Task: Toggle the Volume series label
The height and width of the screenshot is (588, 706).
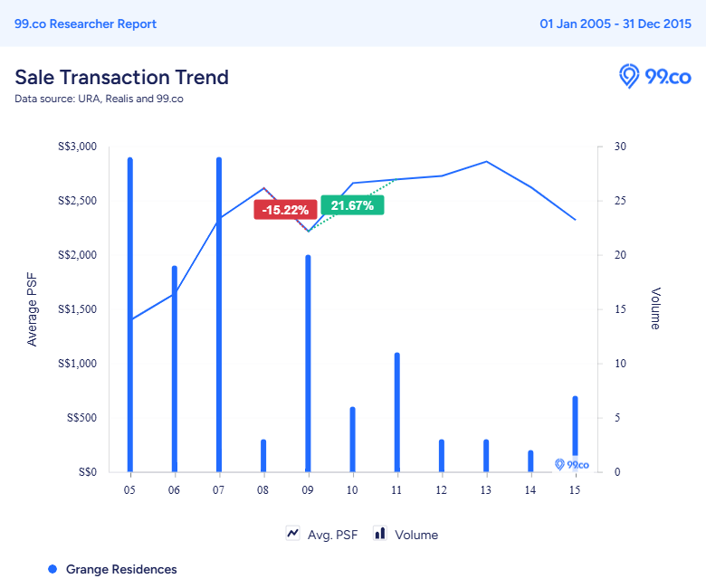Action: [416, 535]
